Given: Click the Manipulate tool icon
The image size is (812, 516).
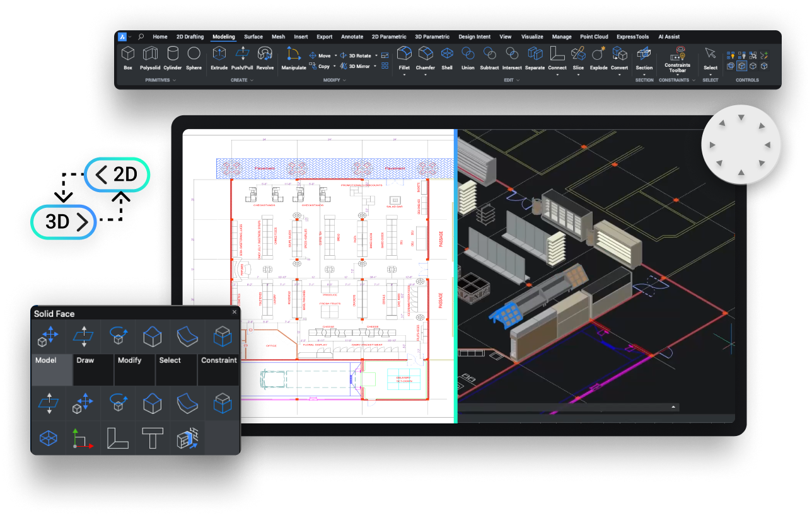Looking at the screenshot, I should 294,57.
